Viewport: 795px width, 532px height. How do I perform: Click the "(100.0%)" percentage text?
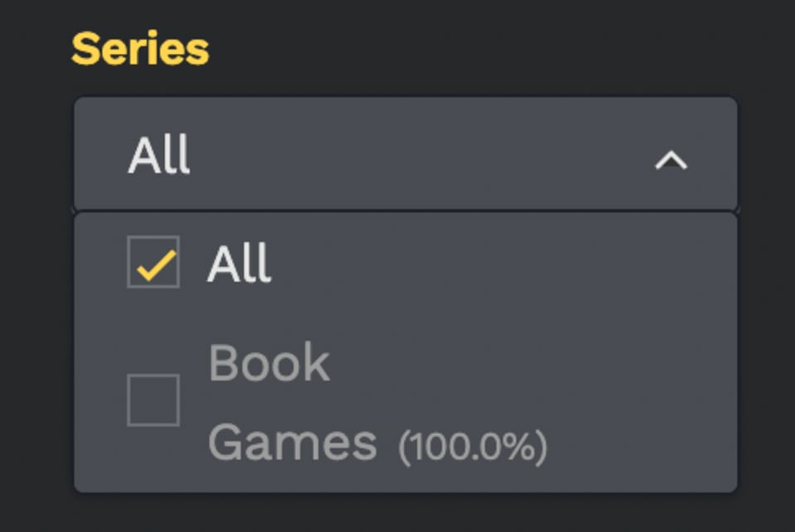[x=473, y=446]
